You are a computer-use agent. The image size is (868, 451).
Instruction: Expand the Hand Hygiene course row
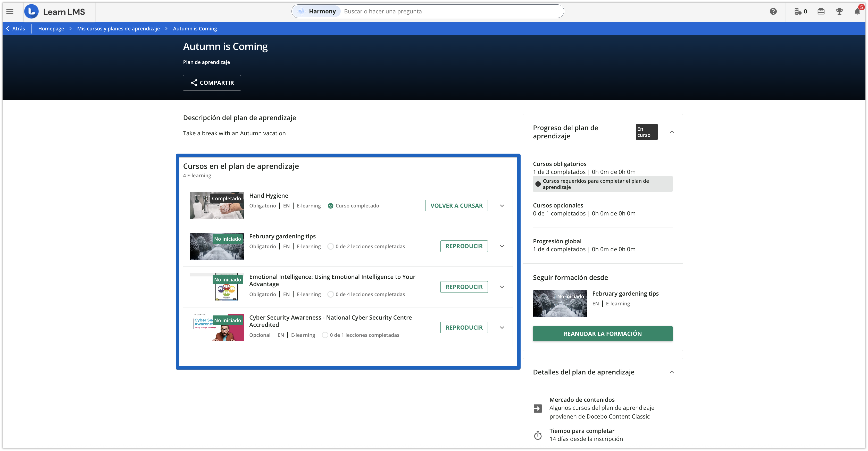[502, 206]
